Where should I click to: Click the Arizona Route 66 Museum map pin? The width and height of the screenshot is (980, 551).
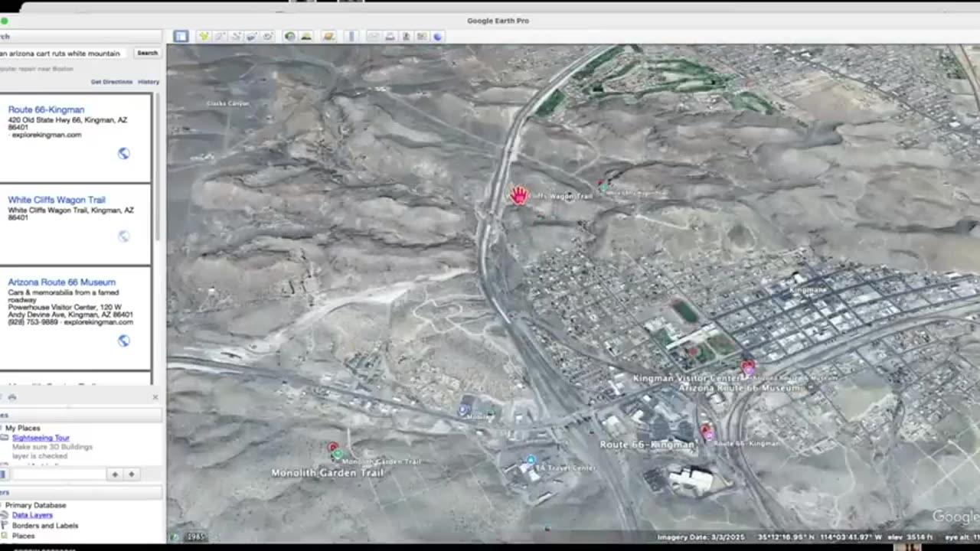tap(748, 368)
